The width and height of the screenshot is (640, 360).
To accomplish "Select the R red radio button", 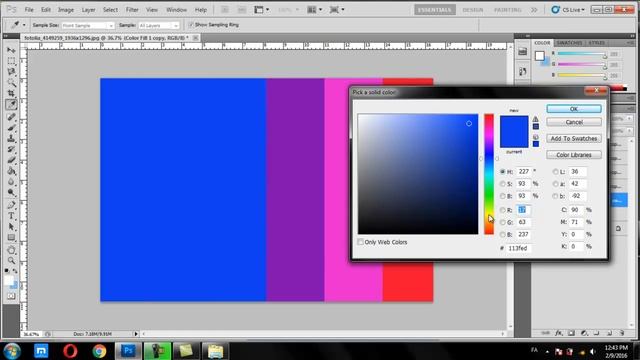I will [x=502, y=210].
